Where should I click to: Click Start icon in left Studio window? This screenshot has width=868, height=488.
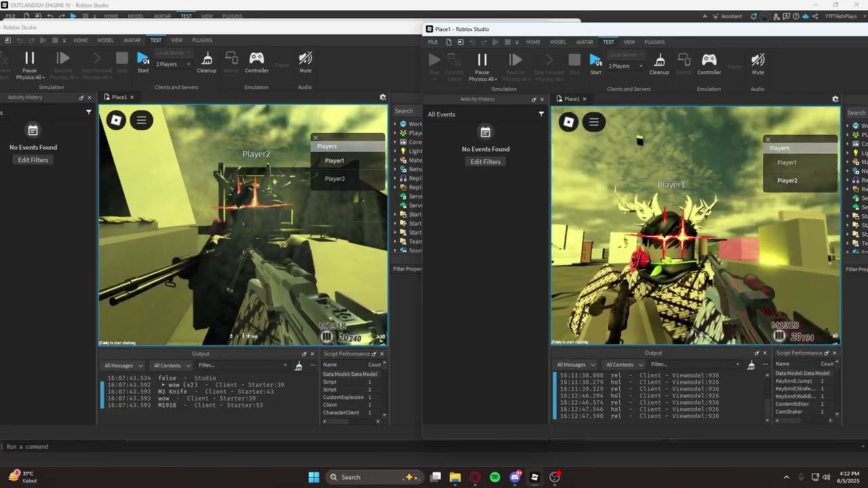[x=143, y=59]
